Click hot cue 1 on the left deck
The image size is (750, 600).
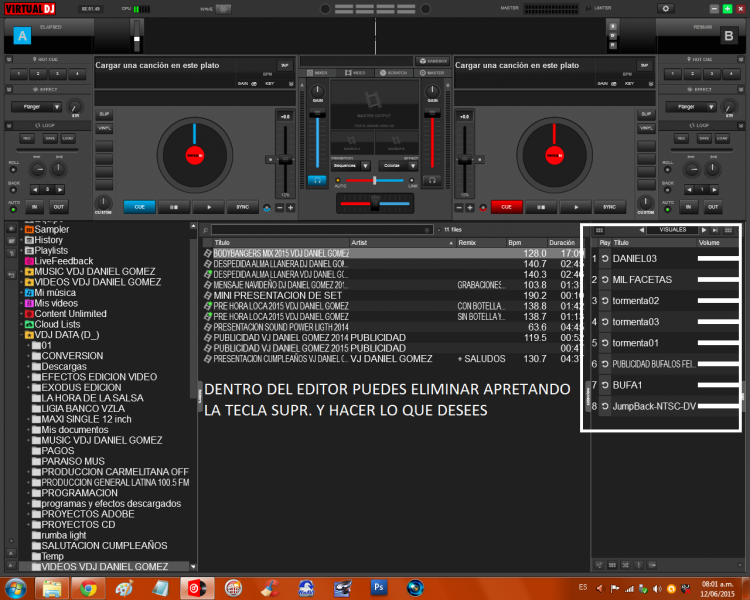19,74
